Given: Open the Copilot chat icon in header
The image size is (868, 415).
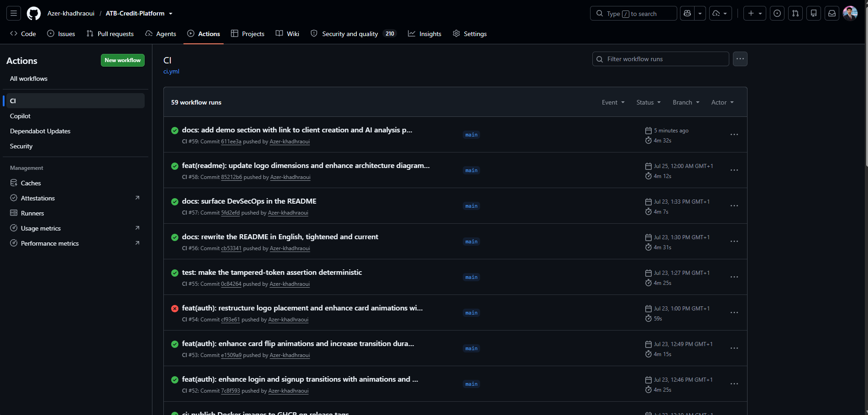Looking at the screenshot, I should click(687, 14).
